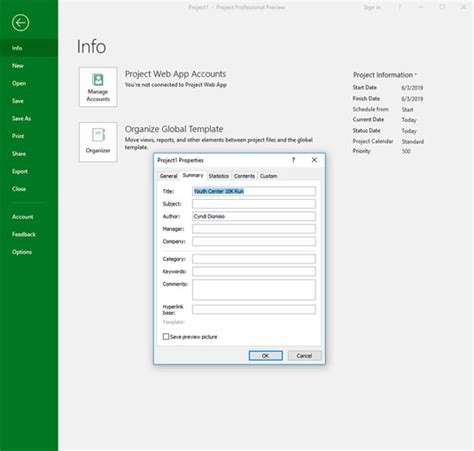Close the Project1 Properties dialog
Screen dimensions: 474x451
pos(314,160)
